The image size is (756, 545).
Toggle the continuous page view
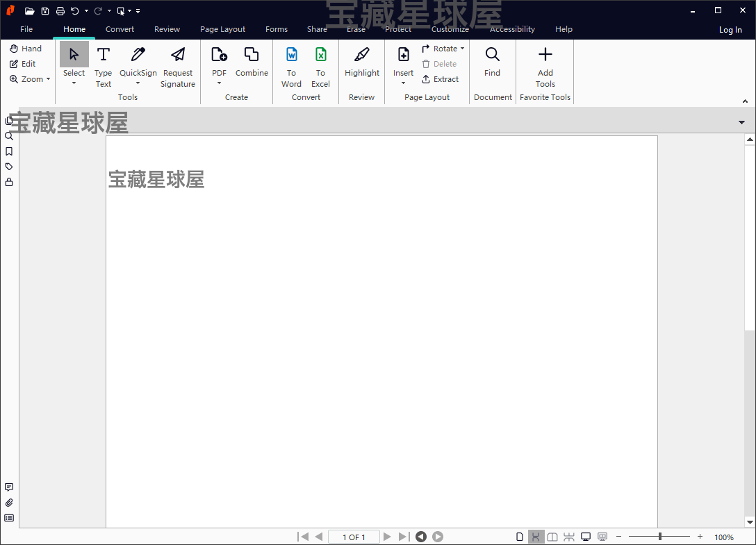coord(536,537)
